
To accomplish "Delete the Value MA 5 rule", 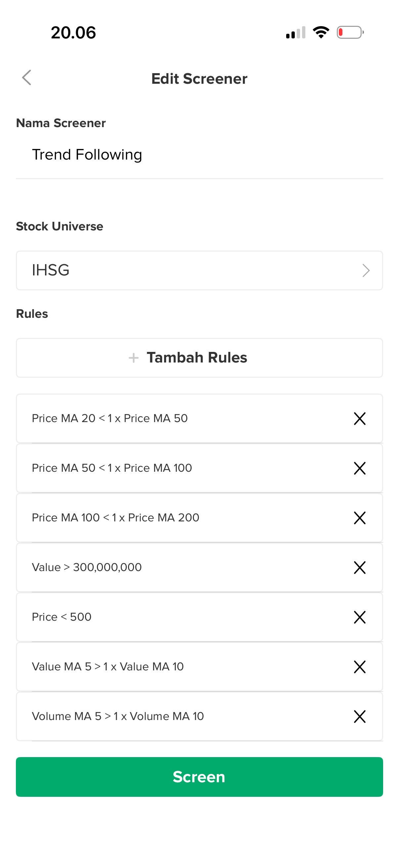I will coord(360,667).
